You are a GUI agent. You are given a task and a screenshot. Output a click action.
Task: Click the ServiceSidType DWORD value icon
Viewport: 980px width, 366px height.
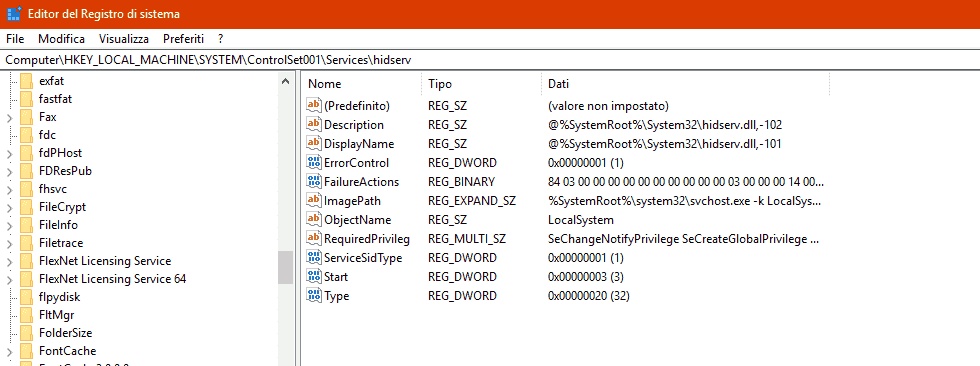(x=314, y=257)
